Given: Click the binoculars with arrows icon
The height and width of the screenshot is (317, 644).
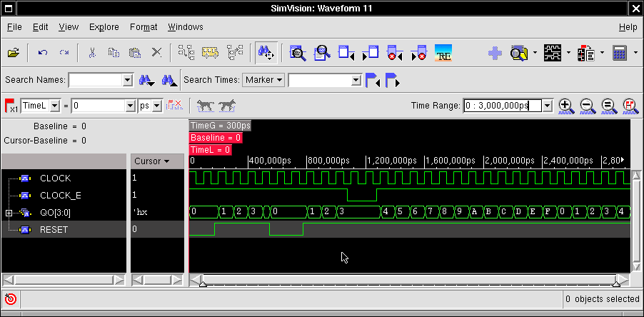Looking at the screenshot, I should 266,53.
